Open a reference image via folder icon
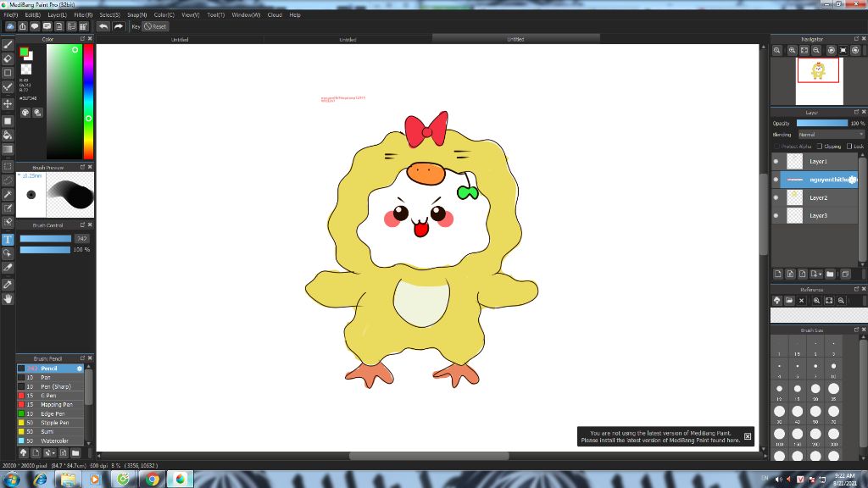Screen dimensions: 868x488 [x=789, y=301]
